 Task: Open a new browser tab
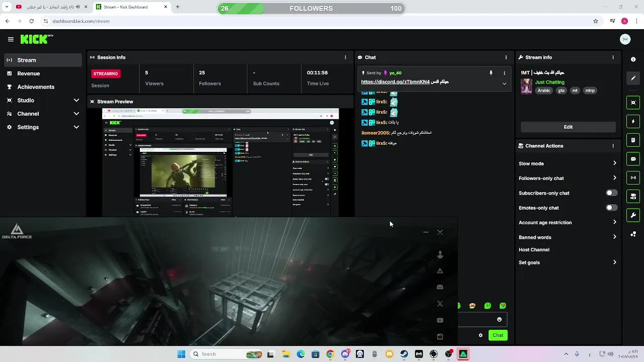[178, 7]
